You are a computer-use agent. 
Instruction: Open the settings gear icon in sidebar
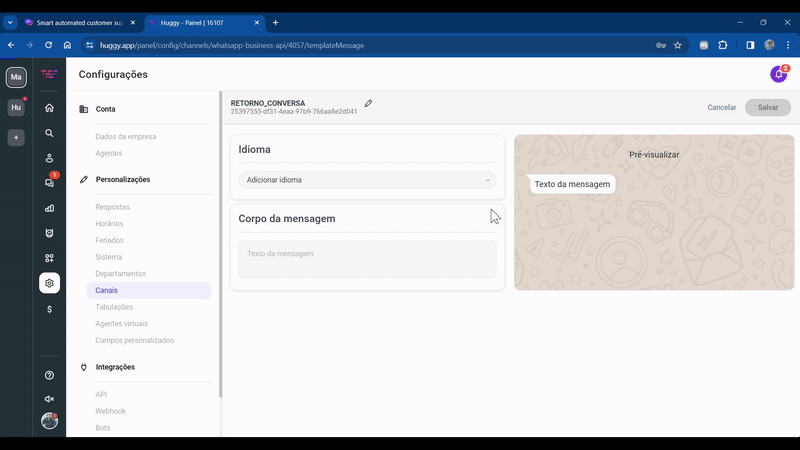(49, 283)
